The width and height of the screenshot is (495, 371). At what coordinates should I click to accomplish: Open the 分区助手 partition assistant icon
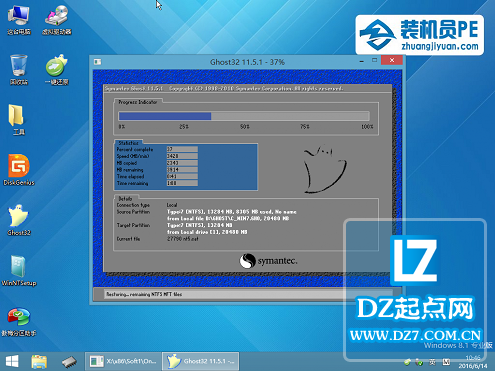point(19,321)
